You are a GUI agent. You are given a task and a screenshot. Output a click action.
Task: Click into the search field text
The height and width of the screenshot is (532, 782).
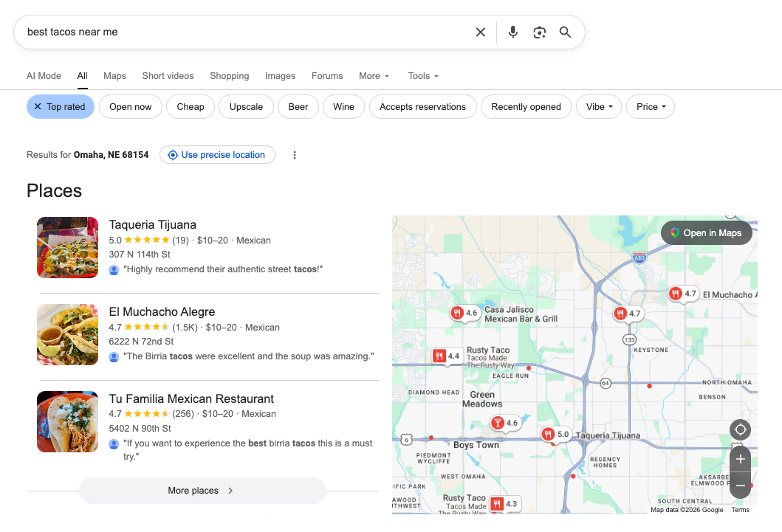73,32
